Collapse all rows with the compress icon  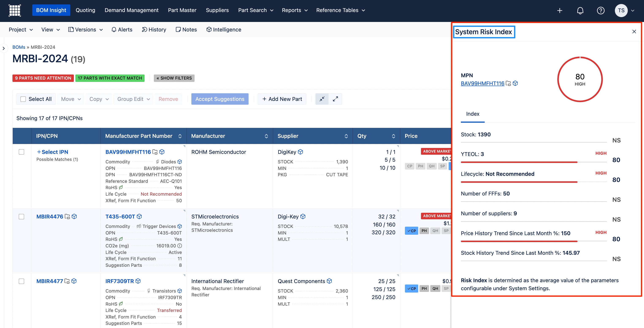[322, 99]
